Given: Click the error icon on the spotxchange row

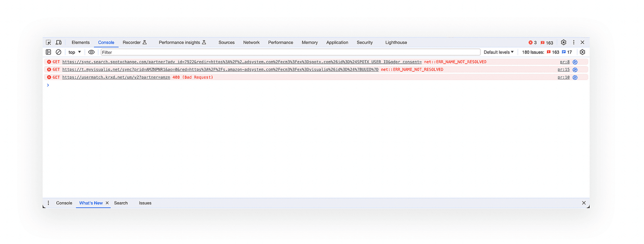Looking at the screenshot, I should point(49,62).
